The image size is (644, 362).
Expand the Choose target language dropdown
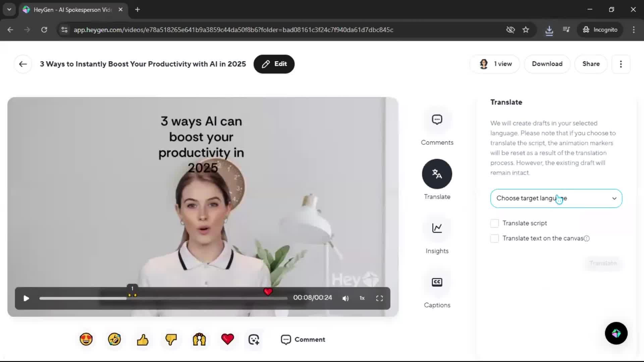556,198
